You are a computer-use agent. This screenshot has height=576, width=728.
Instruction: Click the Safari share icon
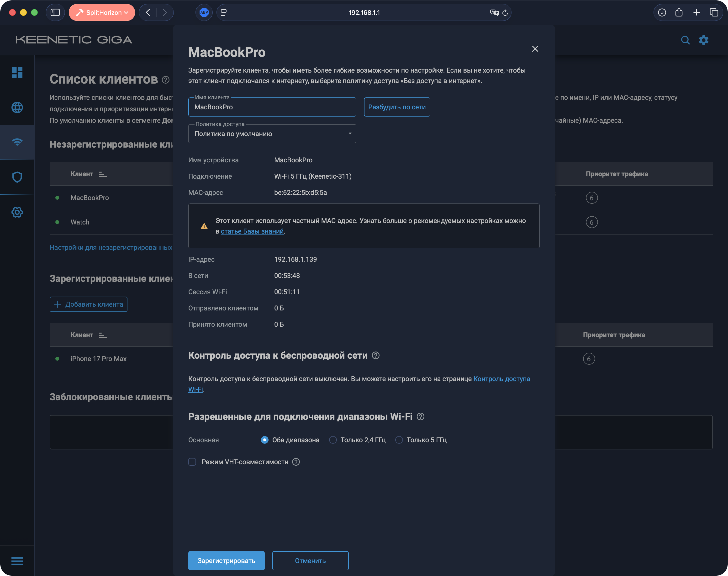[679, 12]
